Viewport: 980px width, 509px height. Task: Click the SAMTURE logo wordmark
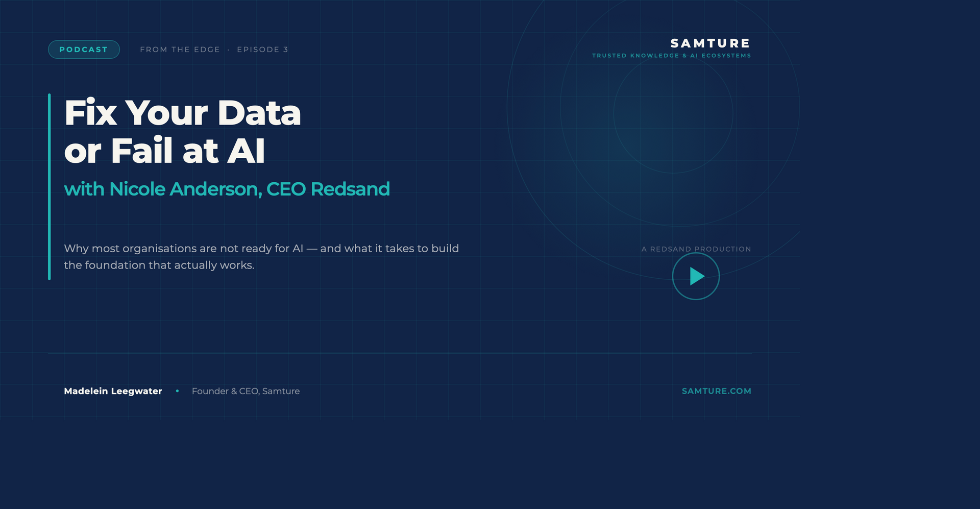(710, 43)
